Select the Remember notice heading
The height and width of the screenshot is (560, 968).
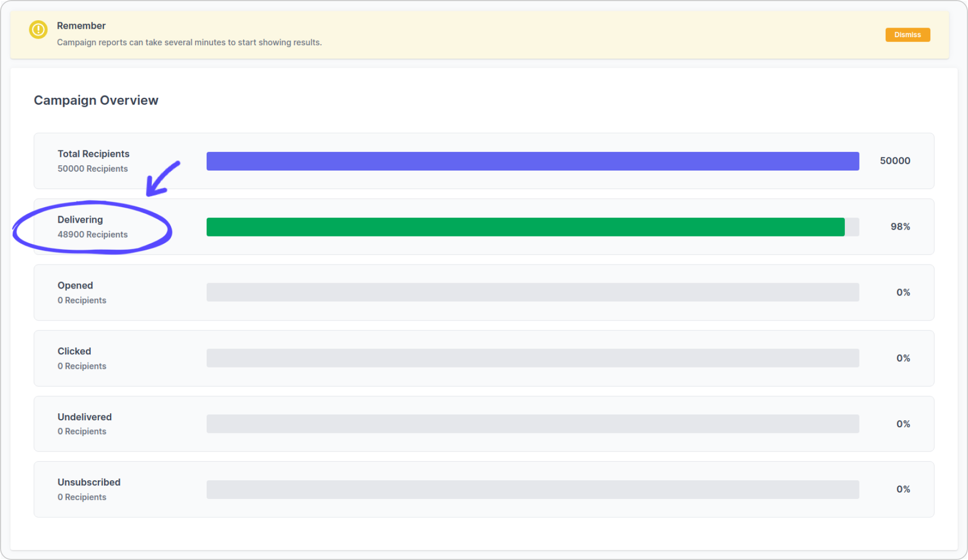coord(81,26)
